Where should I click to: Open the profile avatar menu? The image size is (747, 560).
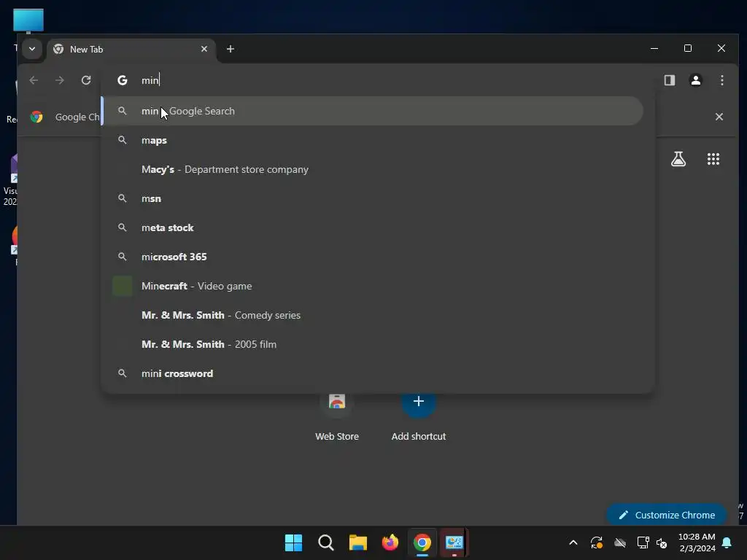tap(695, 80)
